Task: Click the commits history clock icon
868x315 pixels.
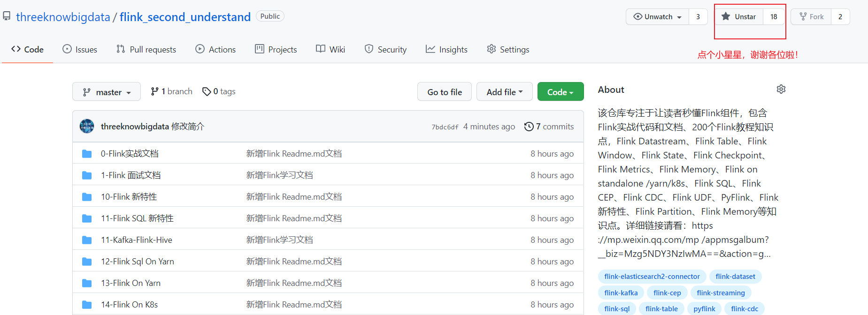Action: [529, 127]
